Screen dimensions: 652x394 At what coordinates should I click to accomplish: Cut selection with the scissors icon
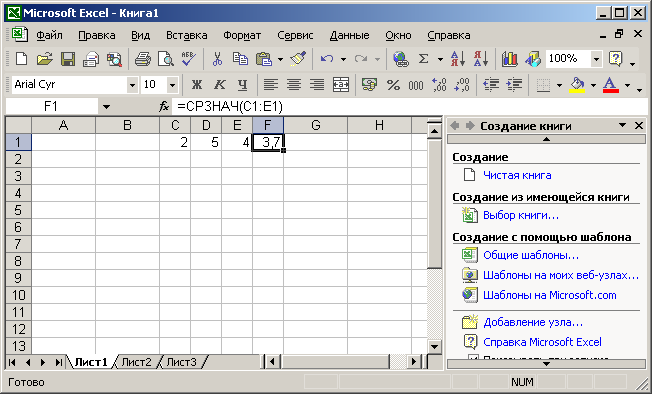(x=217, y=59)
